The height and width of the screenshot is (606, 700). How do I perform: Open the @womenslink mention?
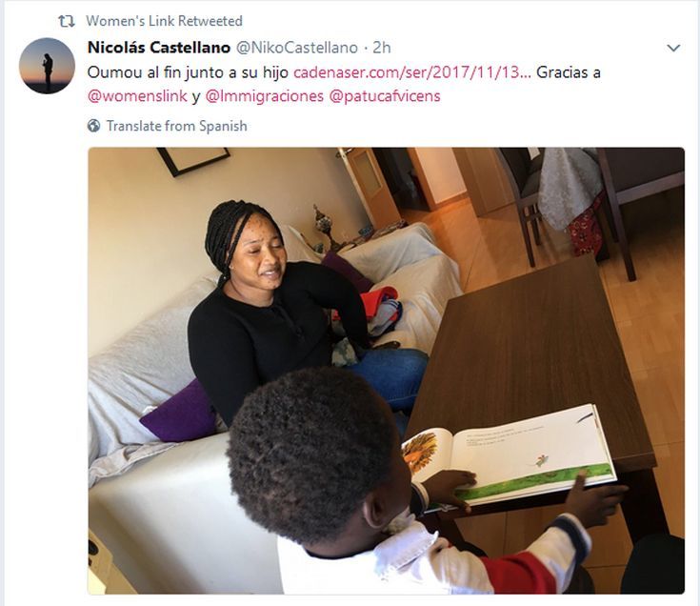pos(137,96)
